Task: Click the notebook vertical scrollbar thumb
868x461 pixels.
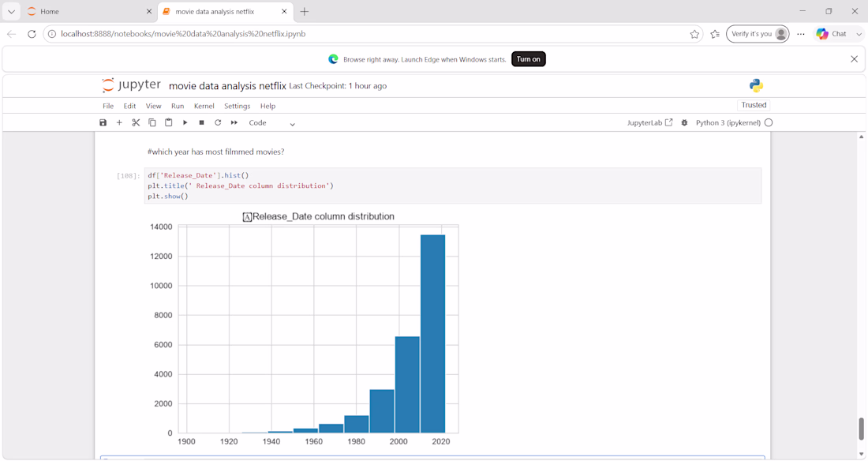Action: 861,429
